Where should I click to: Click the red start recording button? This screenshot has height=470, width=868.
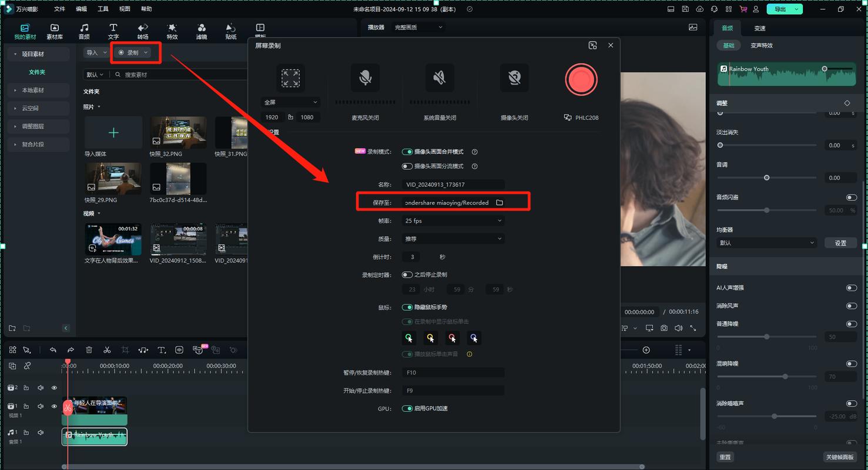pyautogui.click(x=581, y=80)
